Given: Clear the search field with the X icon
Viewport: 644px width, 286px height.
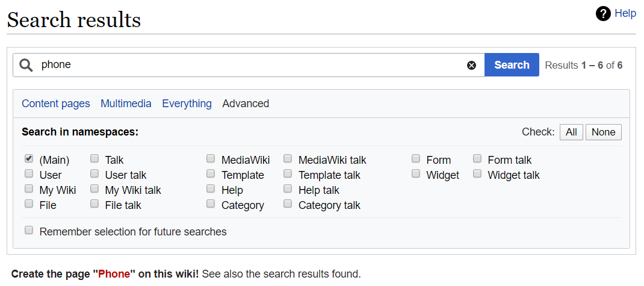Looking at the screenshot, I should tap(472, 65).
